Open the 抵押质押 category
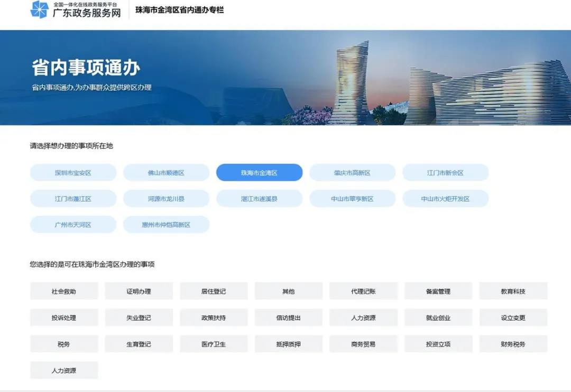The height and width of the screenshot is (392, 571). point(288,344)
